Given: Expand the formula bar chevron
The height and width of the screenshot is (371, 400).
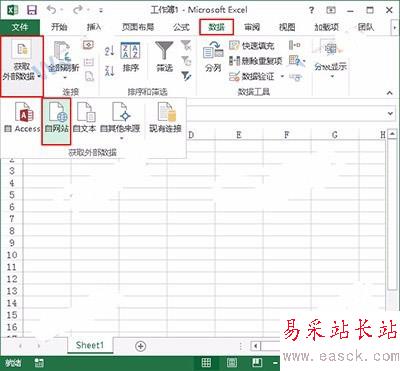Looking at the screenshot, I should (391, 114).
